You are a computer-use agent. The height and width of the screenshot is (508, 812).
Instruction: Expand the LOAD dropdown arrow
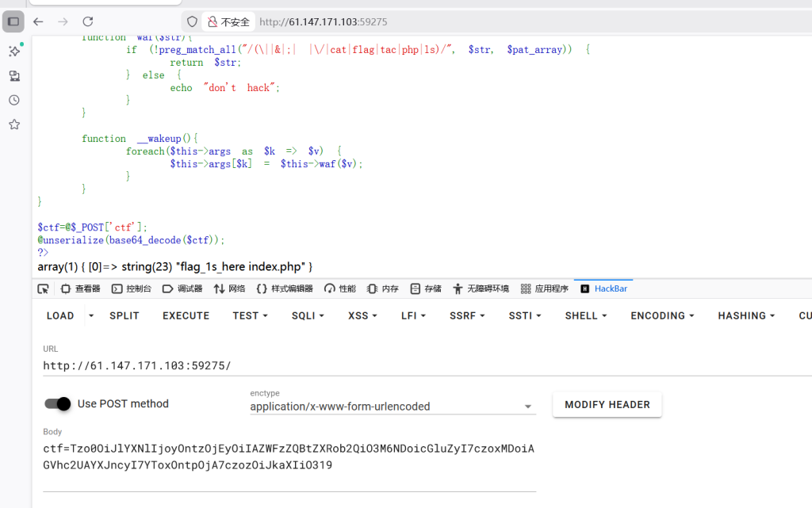tap(91, 315)
